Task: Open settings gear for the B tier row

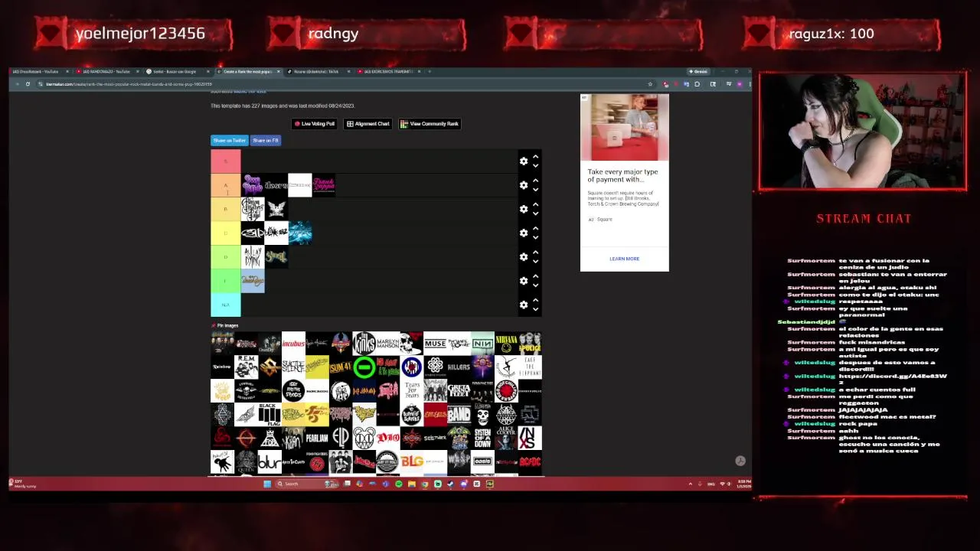Action: (x=524, y=209)
